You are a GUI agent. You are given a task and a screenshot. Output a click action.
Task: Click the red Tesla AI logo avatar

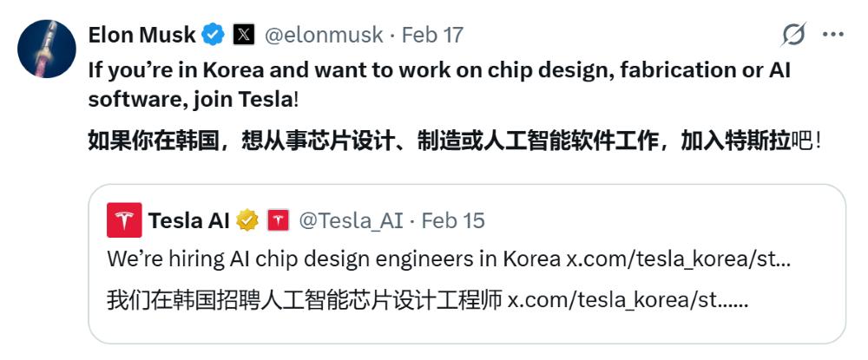coord(124,220)
